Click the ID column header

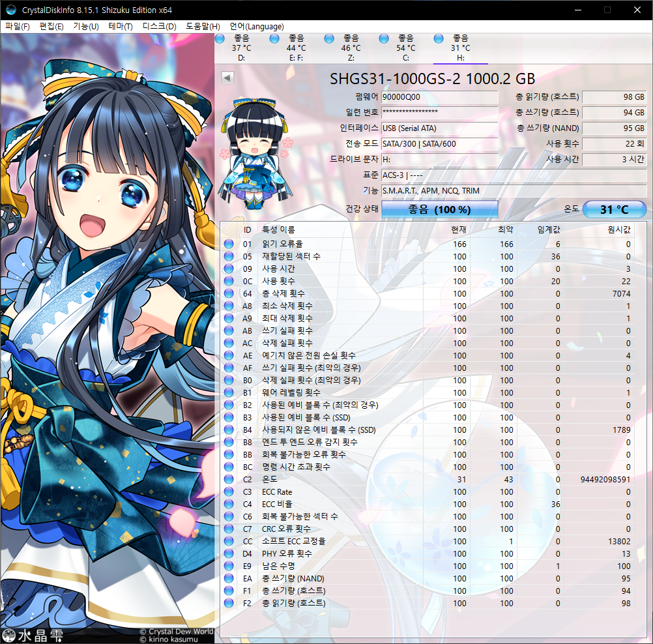pyautogui.click(x=248, y=229)
